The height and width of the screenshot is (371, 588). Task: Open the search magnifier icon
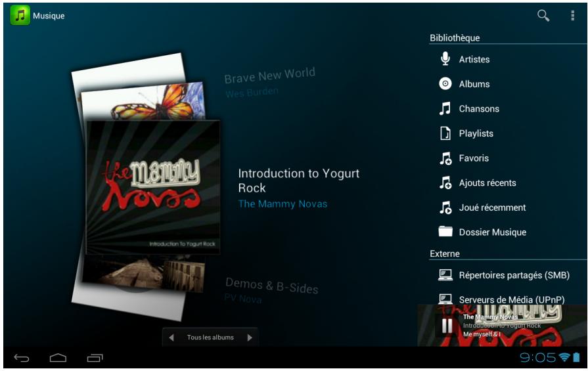pyautogui.click(x=543, y=15)
